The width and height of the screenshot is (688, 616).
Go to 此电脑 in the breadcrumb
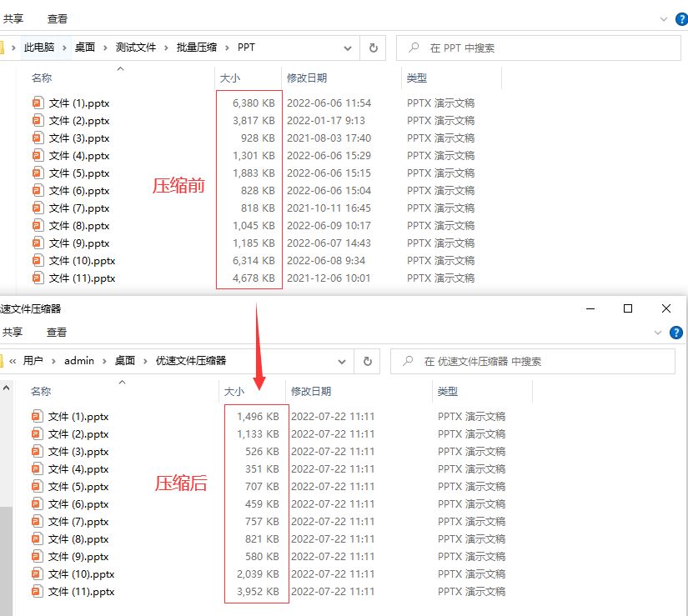39,48
